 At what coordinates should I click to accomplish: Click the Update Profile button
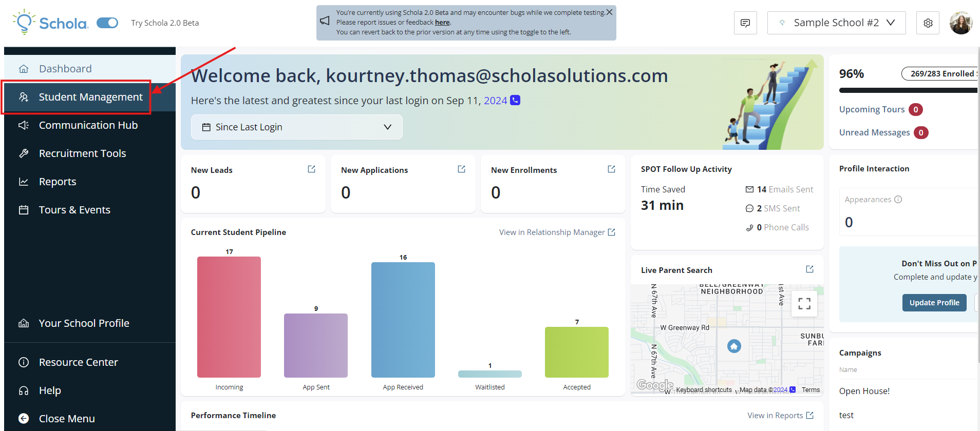click(x=934, y=303)
